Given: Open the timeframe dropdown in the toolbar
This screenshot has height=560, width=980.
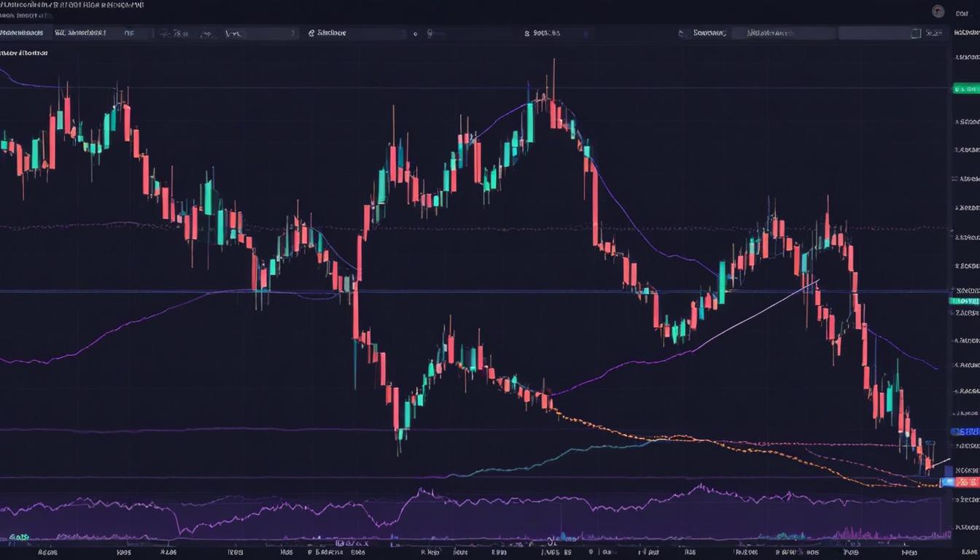Looking at the screenshot, I should (130, 32).
